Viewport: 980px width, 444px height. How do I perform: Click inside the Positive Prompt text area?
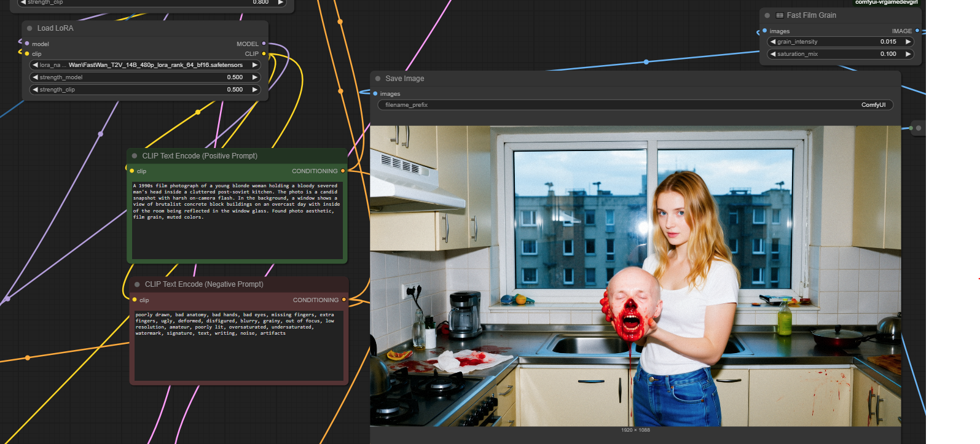(237, 220)
